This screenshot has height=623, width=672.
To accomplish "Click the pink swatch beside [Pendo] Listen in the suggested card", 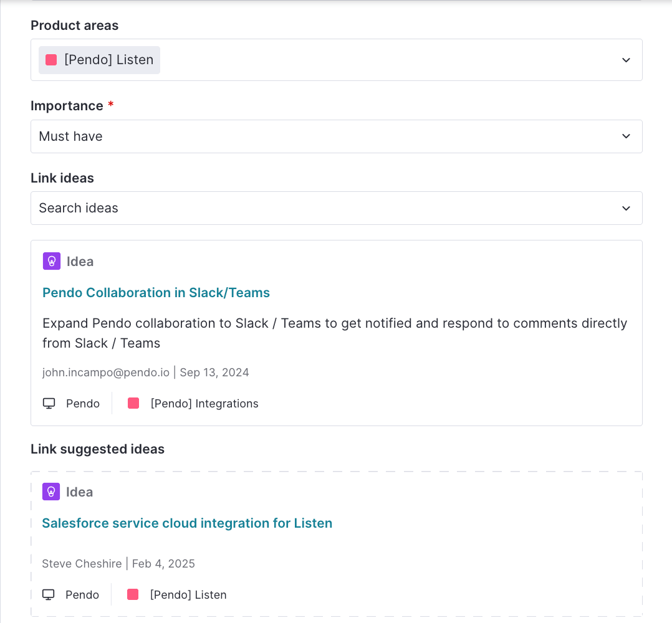I will (x=133, y=594).
